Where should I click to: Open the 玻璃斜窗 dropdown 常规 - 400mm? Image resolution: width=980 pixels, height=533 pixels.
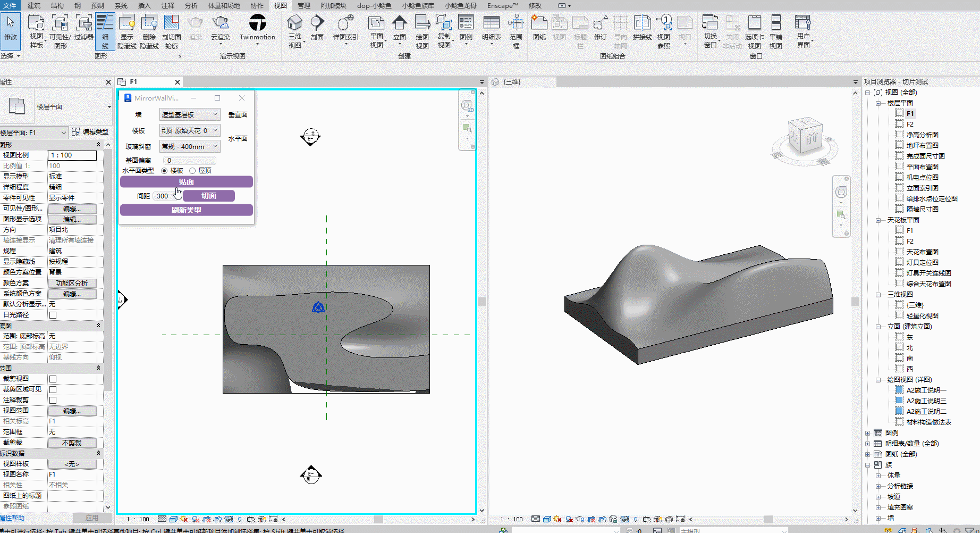[x=190, y=146]
